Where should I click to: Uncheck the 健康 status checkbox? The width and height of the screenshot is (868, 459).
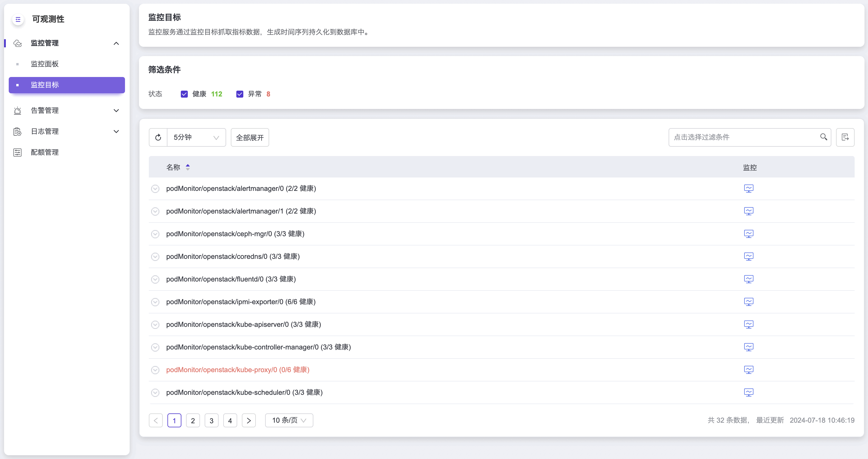coord(184,94)
